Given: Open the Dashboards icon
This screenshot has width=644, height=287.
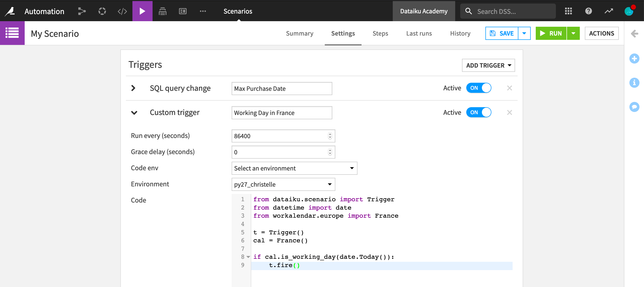Looking at the screenshot, I should [183, 11].
